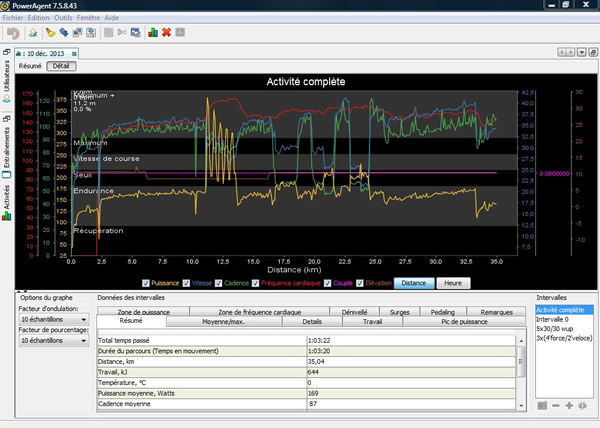Image resolution: width=600 pixels, height=428 pixels.
Task: Toggle the Fréquence cardiaque checkbox
Action: 255,283
